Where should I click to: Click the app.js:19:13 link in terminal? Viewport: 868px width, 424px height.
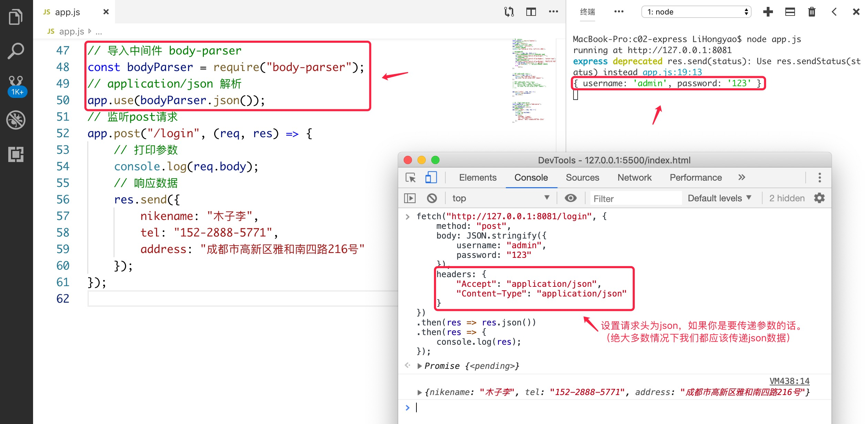[x=672, y=72]
